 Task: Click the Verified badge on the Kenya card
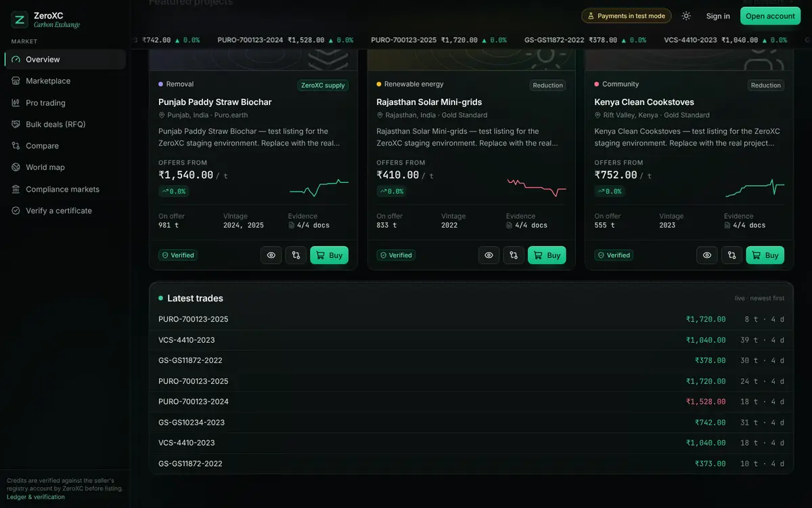[x=614, y=255]
